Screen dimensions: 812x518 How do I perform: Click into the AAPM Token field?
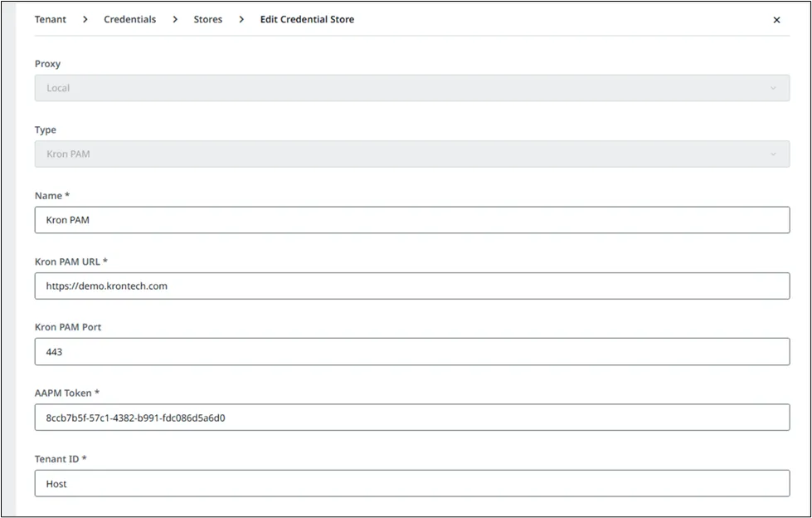coord(412,418)
